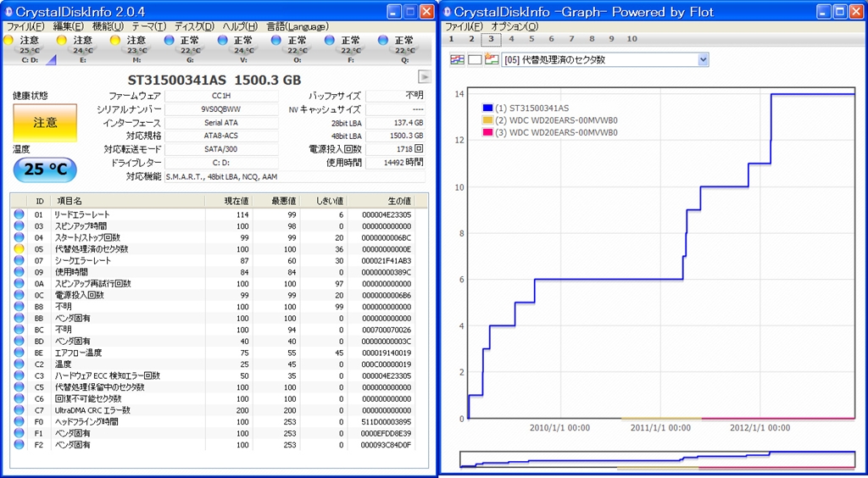Select disk F: with normal status icon
Screen dimensions: 868x478
pyautogui.click(x=351, y=48)
